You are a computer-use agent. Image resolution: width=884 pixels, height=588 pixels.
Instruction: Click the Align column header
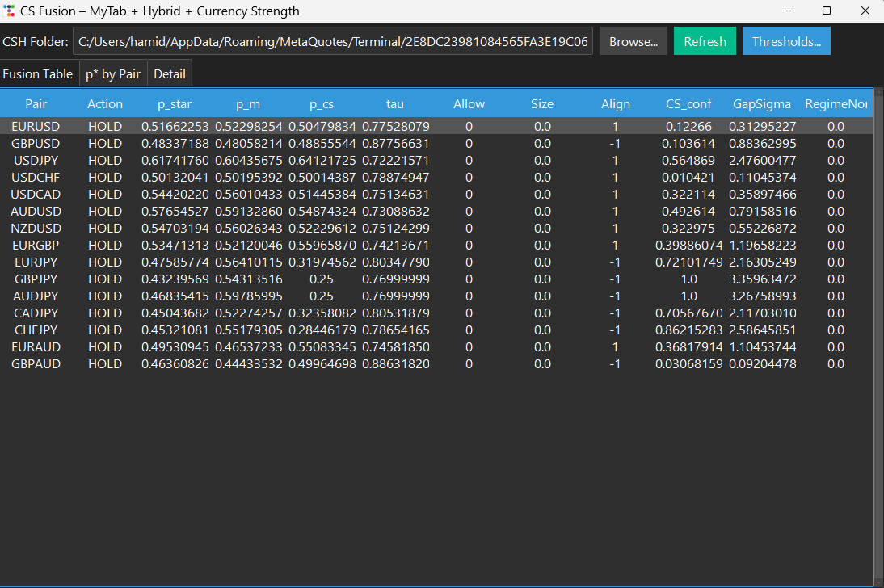[616, 103]
